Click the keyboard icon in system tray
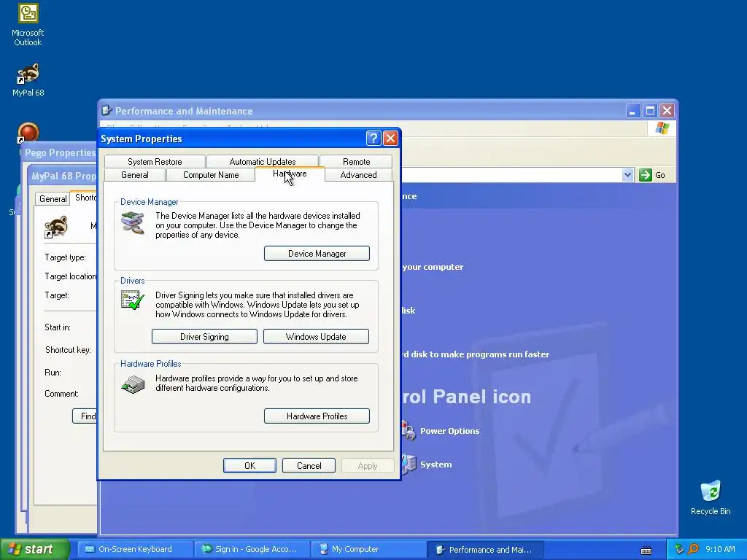This screenshot has height=560, width=747. (646, 550)
